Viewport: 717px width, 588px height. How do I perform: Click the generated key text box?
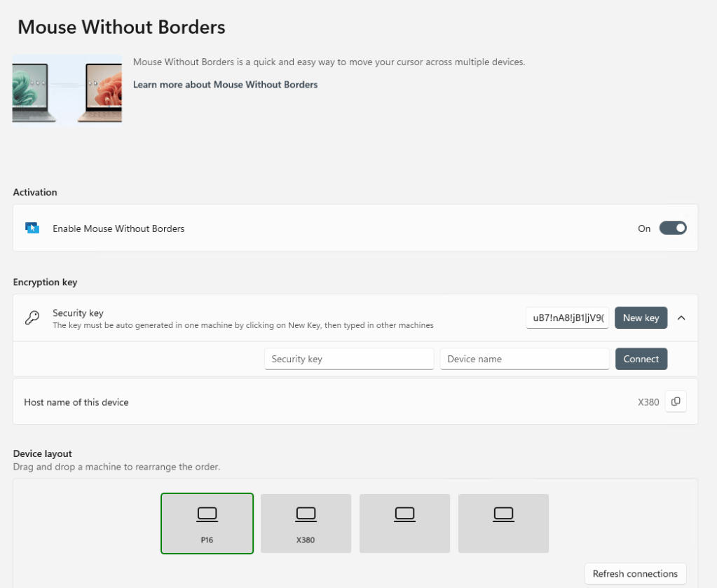(567, 317)
